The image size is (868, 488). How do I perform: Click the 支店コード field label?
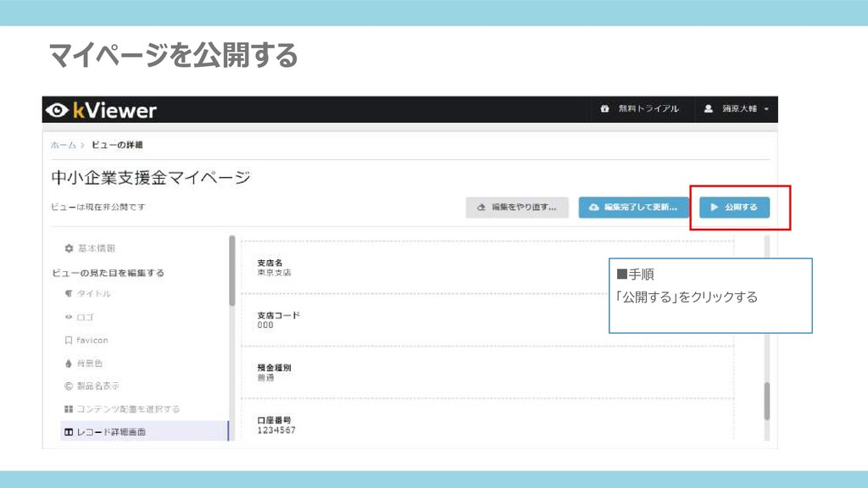click(278, 315)
